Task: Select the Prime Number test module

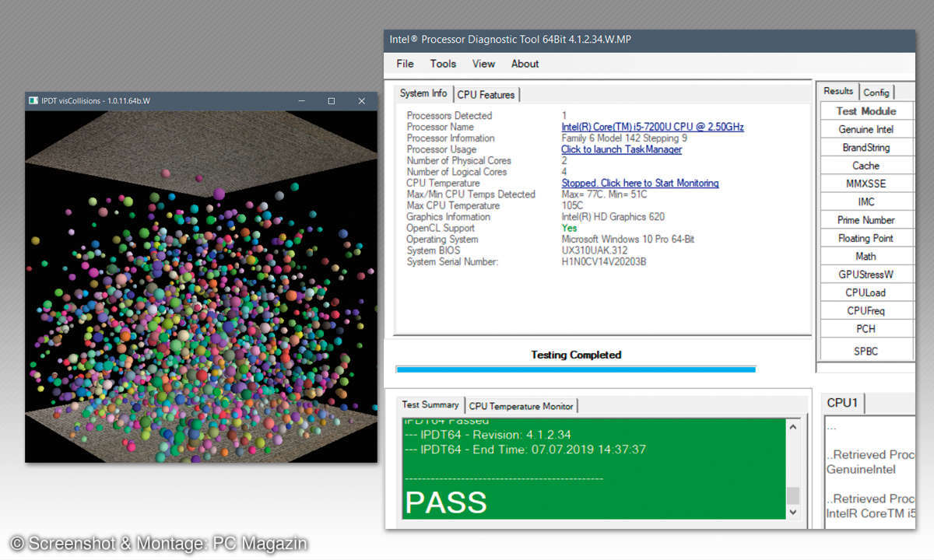Action: point(866,220)
